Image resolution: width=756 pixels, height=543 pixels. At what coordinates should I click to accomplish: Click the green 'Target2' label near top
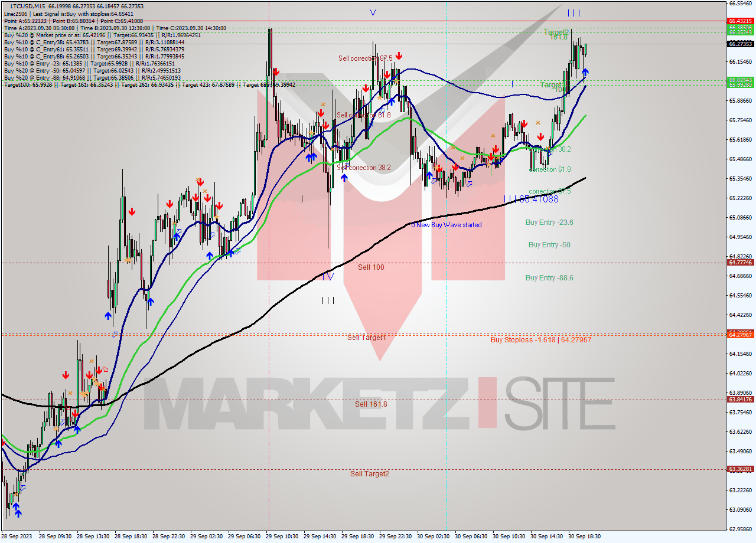click(556, 32)
